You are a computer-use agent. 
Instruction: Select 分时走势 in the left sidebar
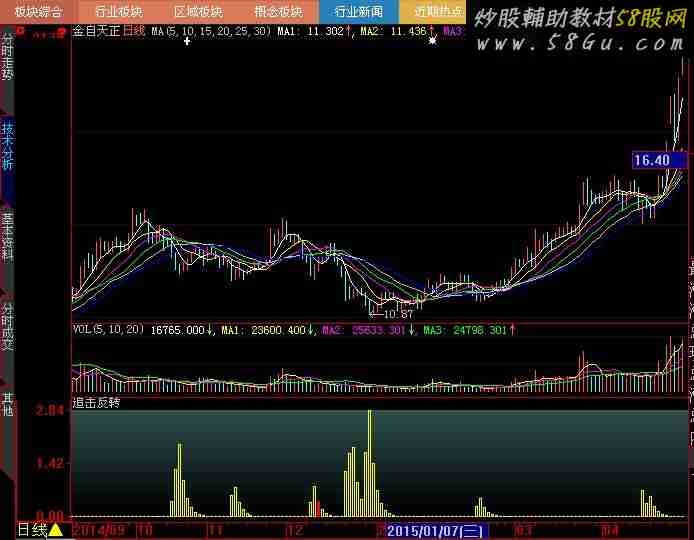(8, 56)
